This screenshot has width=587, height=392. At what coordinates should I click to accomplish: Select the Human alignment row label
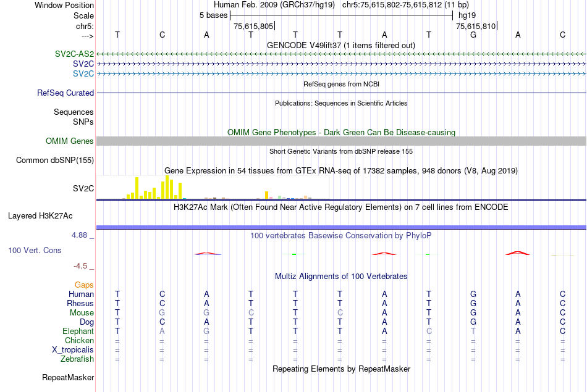(81, 294)
